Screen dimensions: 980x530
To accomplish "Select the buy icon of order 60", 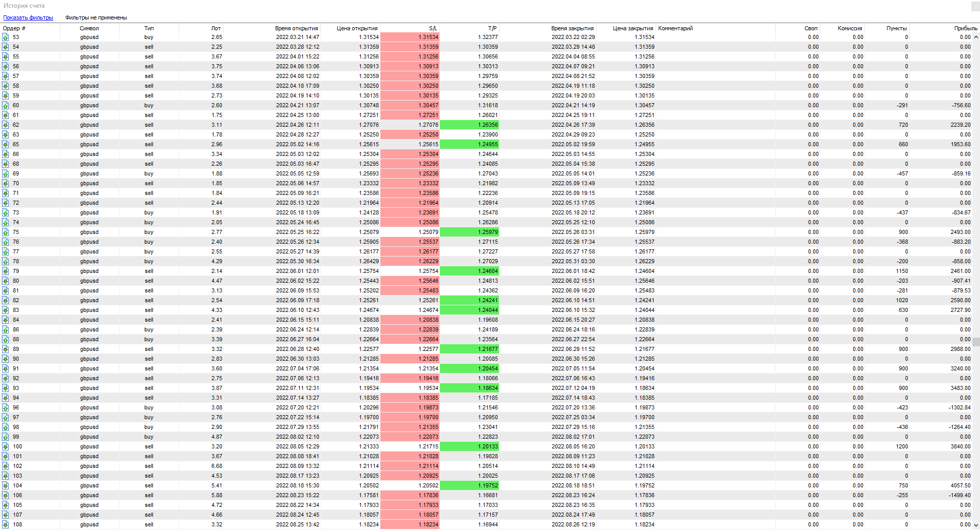I will (x=6, y=105).
